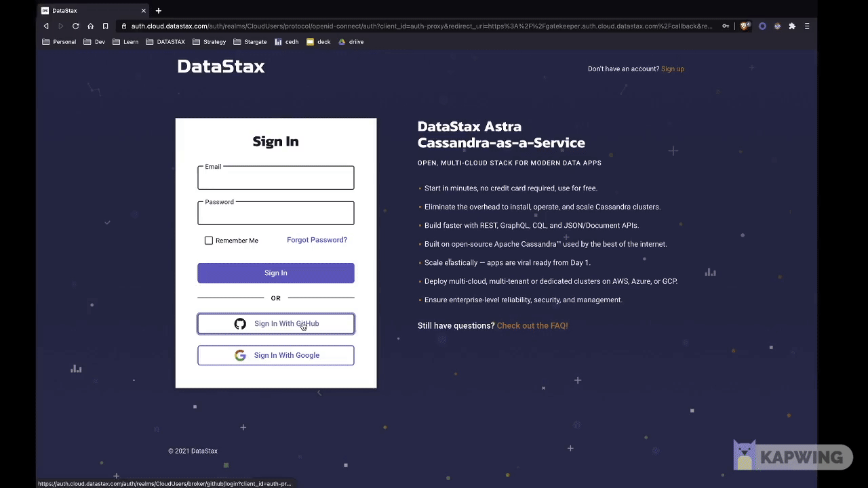Open the Strategy bookmark folder
The height and width of the screenshot is (488, 868).
click(x=210, y=42)
